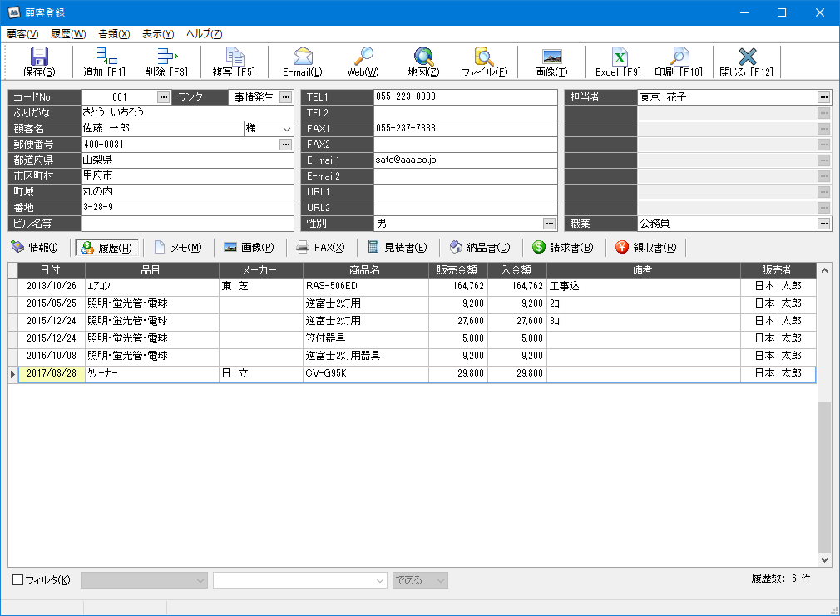This screenshot has width=840, height=616.
Task: Click the 工事込 remark cell
Action: pyautogui.click(x=643, y=287)
